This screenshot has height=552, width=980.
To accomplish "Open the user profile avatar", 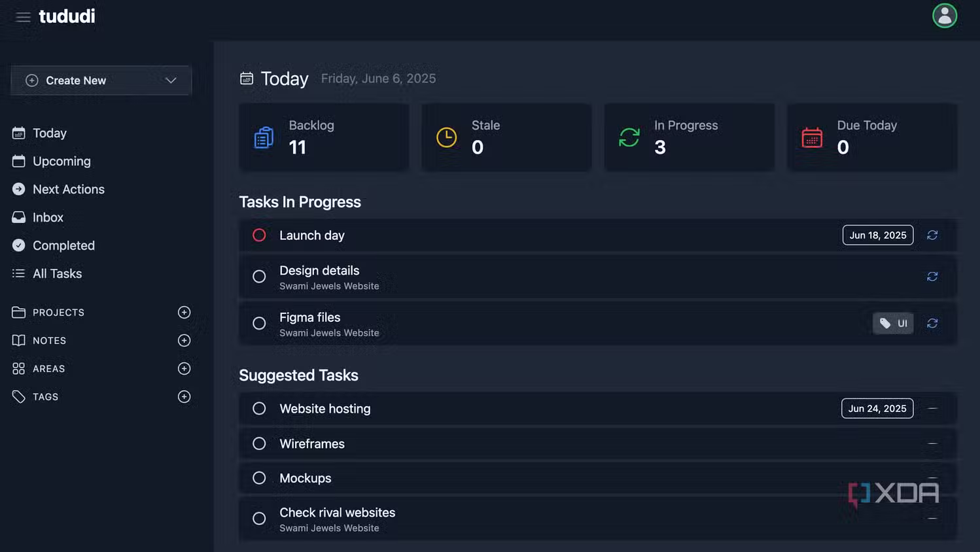I will pyautogui.click(x=944, y=16).
